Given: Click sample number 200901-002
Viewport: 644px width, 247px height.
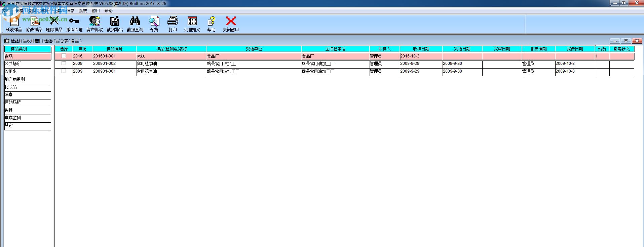Looking at the screenshot, I should coord(115,64).
